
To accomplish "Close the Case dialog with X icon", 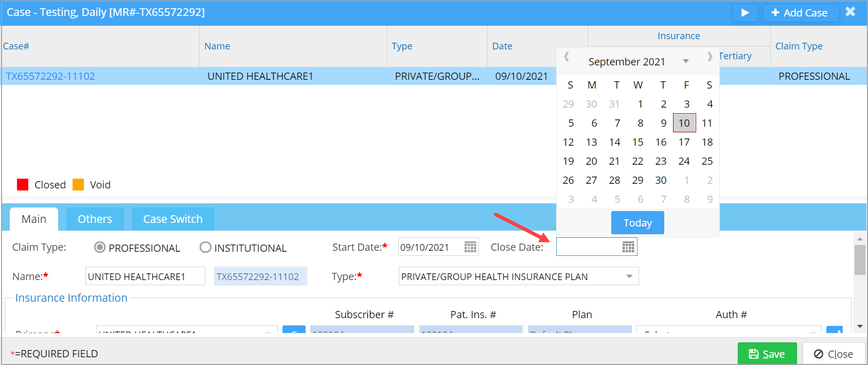I will click(x=850, y=12).
